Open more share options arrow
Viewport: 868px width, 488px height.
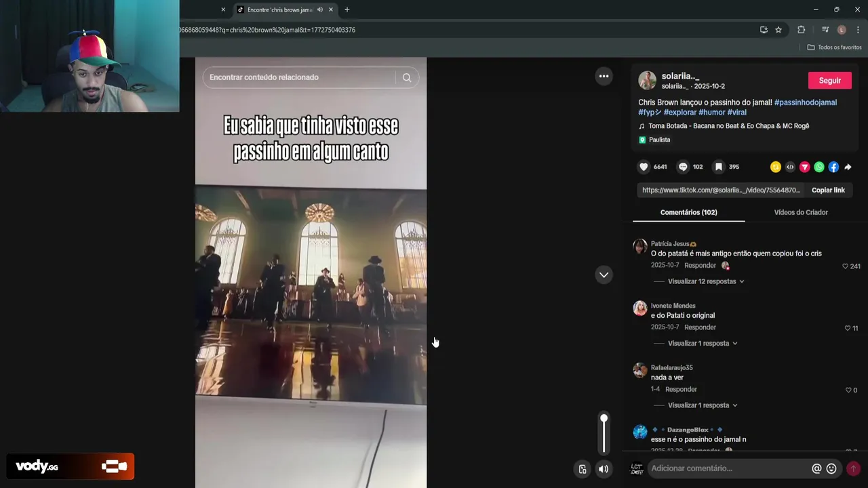click(x=848, y=167)
